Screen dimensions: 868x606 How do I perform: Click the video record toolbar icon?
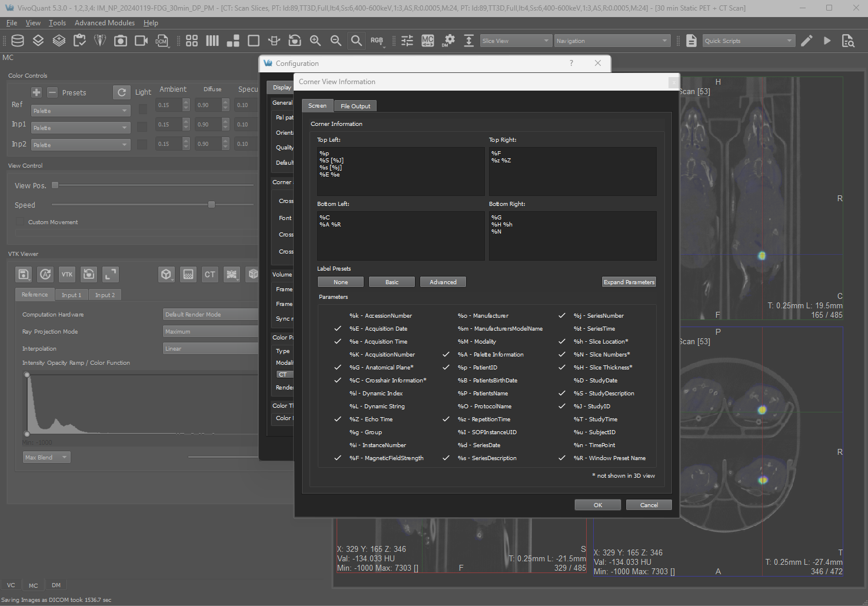pos(141,41)
